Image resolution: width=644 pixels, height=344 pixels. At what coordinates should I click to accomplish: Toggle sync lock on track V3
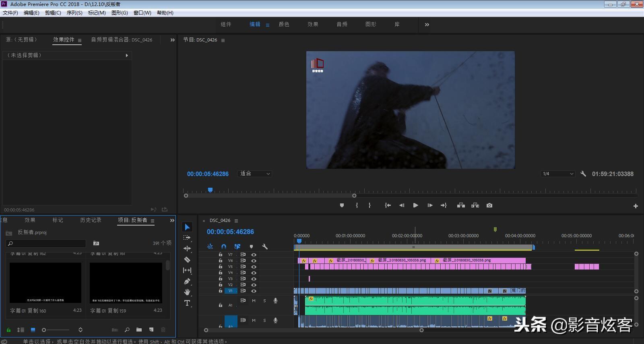click(x=243, y=279)
